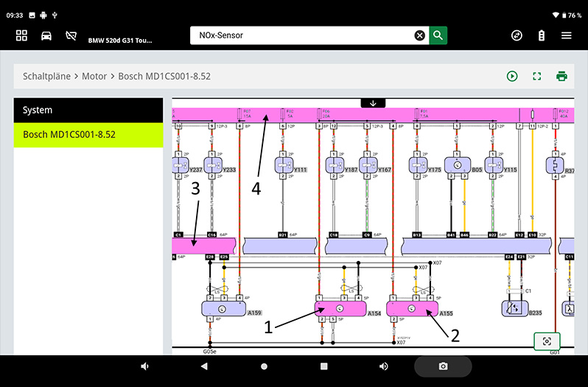Go to Motor in the breadcrumb
Image resolution: width=588 pixels, height=387 pixels.
tap(94, 76)
